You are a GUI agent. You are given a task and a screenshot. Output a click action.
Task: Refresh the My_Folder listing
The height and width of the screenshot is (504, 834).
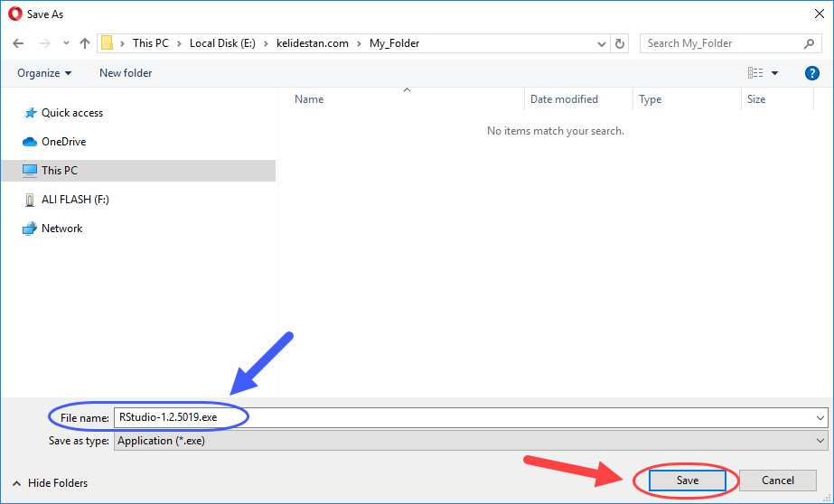(620, 43)
